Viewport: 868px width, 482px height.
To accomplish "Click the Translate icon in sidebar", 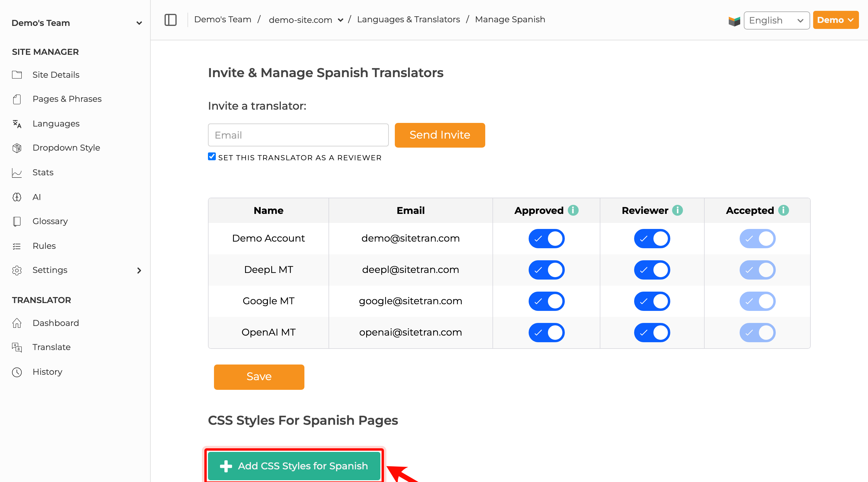I will 17,347.
